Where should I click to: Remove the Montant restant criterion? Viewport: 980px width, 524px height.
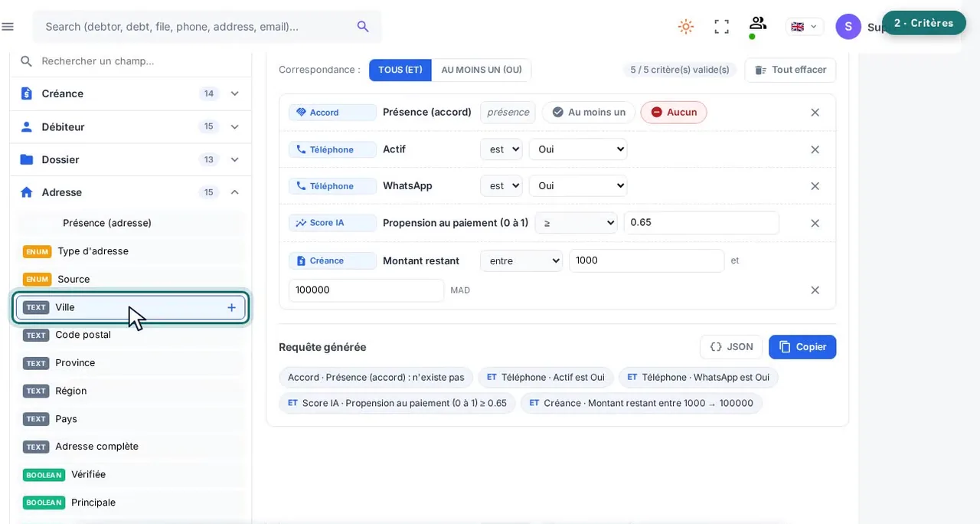815,290
